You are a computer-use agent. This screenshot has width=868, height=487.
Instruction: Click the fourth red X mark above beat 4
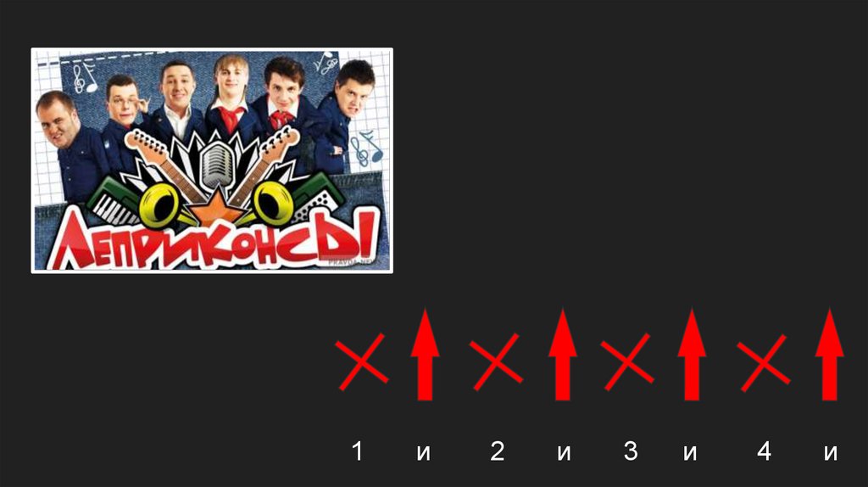[764, 361]
